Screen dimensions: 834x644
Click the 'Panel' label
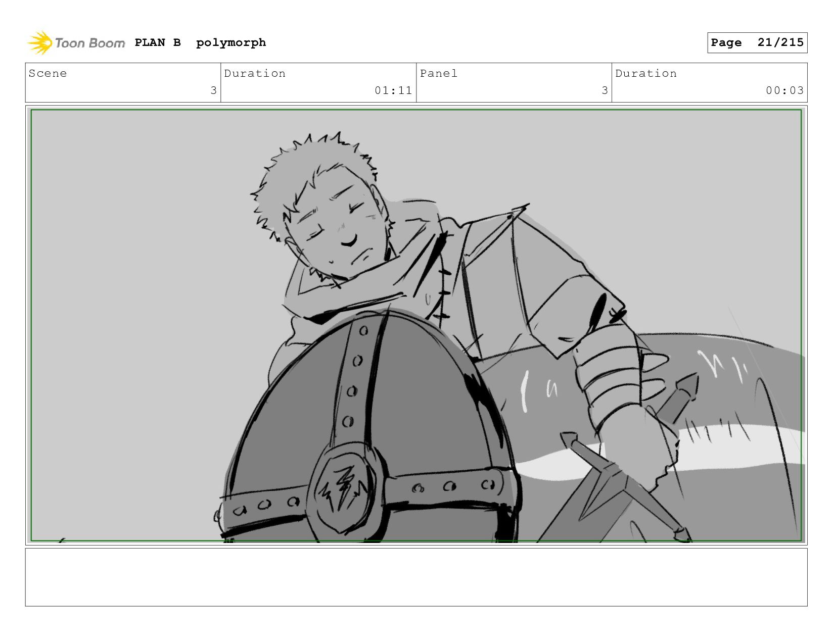point(439,73)
